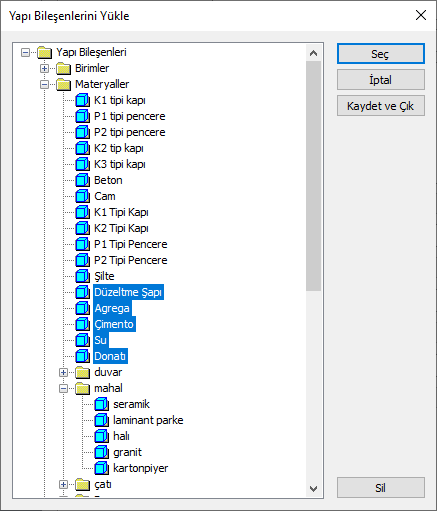The height and width of the screenshot is (511, 437).
Task: Delete selection using Sil button
Action: point(381,488)
